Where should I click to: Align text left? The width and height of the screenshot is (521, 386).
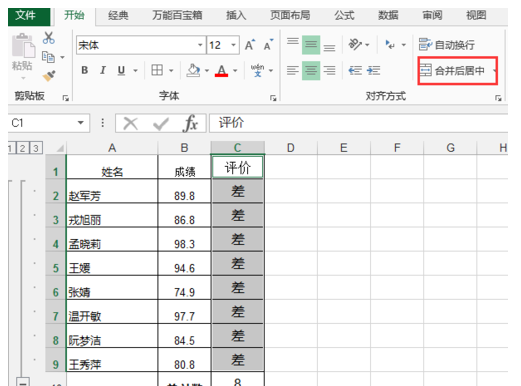point(293,70)
